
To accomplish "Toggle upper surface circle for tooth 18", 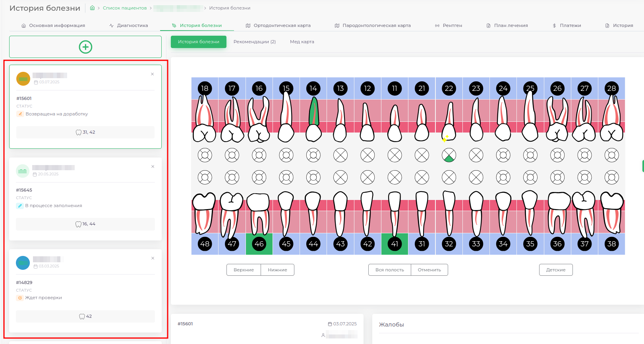I will (205, 155).
